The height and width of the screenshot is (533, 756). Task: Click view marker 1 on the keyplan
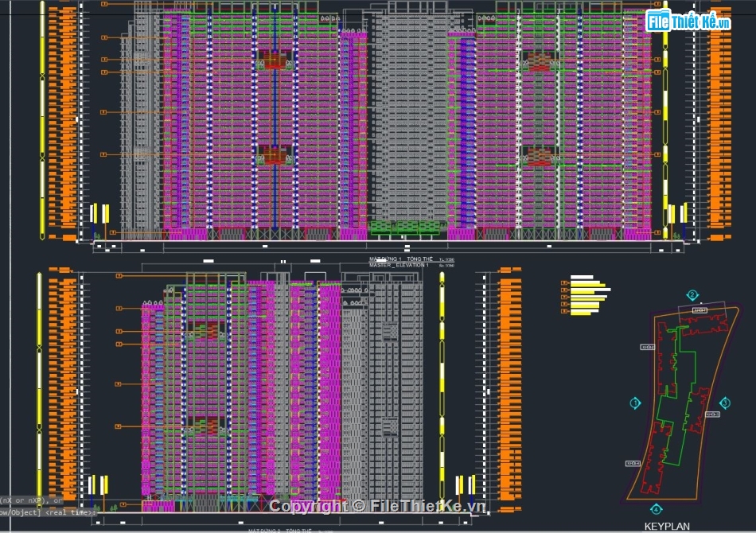click(635, 403)
